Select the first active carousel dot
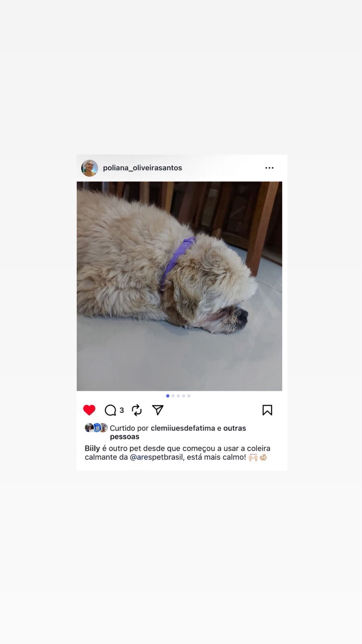Image resolution: width=362 pixels, height=644 pixels. (x=168, y=396)
